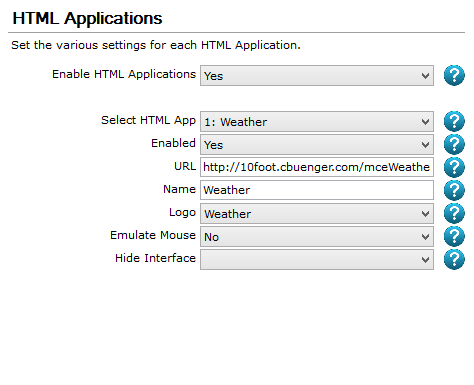Open help for Hide Interface setting
Screen dimensions: 474x385
coord(454,259)
